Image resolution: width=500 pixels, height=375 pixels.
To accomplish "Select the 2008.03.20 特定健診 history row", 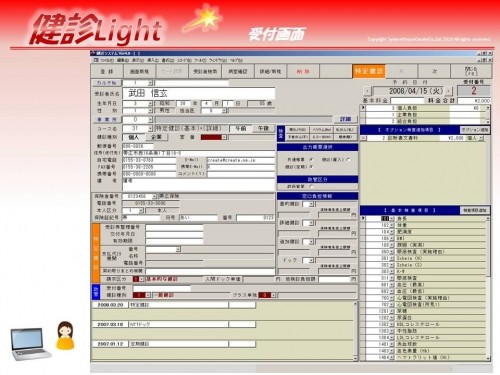I will pos(175,305).
